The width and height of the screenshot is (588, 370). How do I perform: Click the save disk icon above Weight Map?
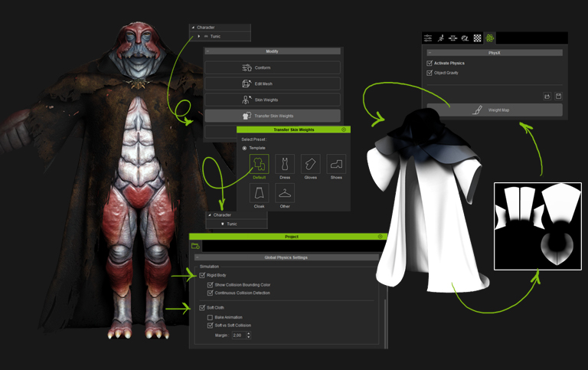click(558, 97)
